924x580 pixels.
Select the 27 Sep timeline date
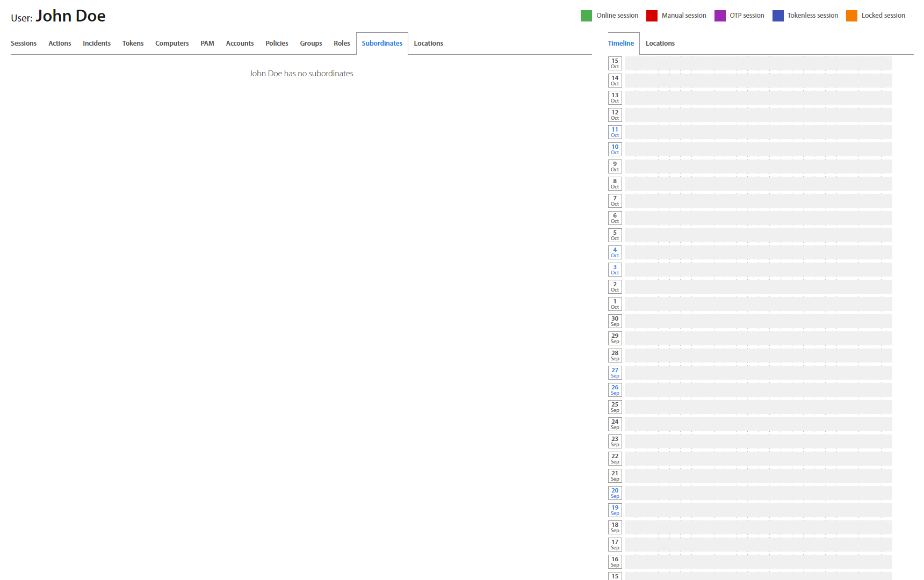coord(615,373)
